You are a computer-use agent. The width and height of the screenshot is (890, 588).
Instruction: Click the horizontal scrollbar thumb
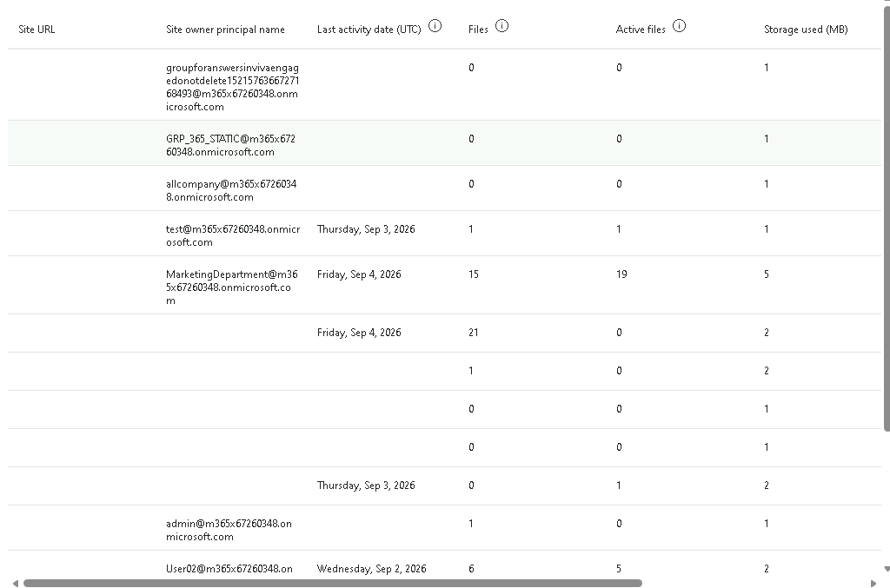333,584
